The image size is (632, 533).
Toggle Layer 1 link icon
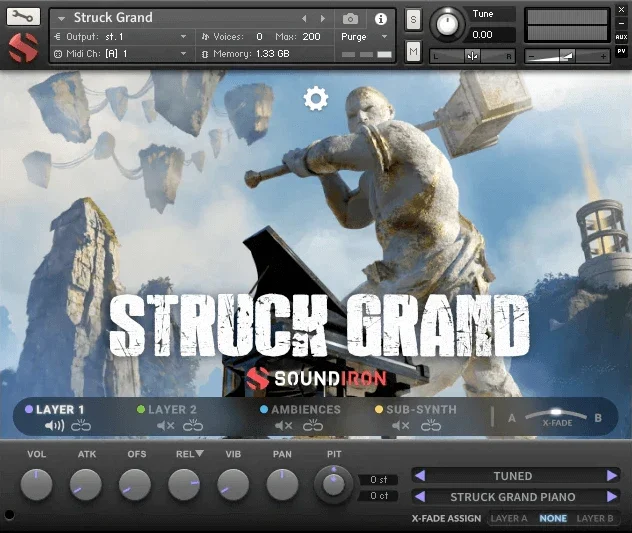[x=81, y=426]
